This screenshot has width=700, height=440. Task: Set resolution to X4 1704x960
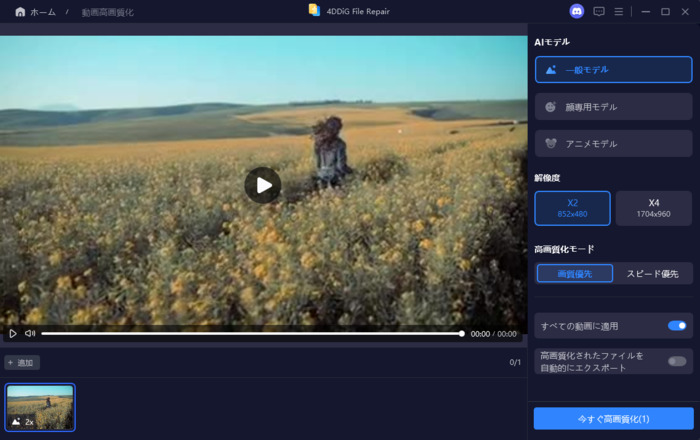(x=653, y=208)
